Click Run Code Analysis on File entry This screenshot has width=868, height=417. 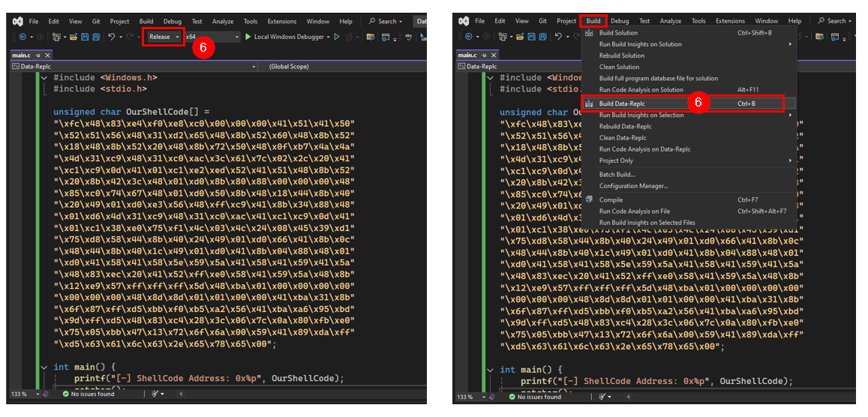click(x=689, y=211)
